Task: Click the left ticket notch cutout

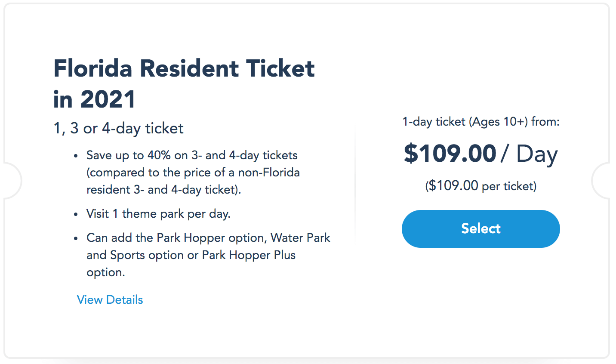Action: (x=12, y=181)
